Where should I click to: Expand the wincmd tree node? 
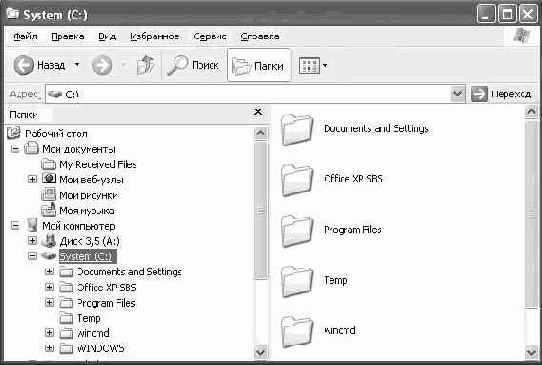coord(49,333)
